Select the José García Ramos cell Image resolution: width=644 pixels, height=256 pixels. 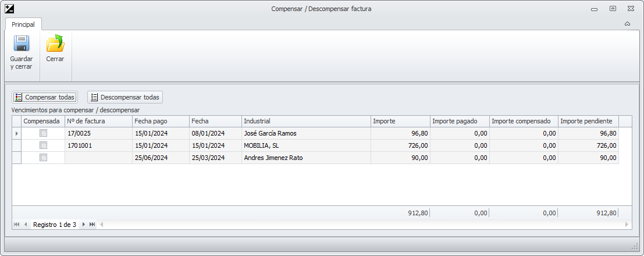pos(306,133)
